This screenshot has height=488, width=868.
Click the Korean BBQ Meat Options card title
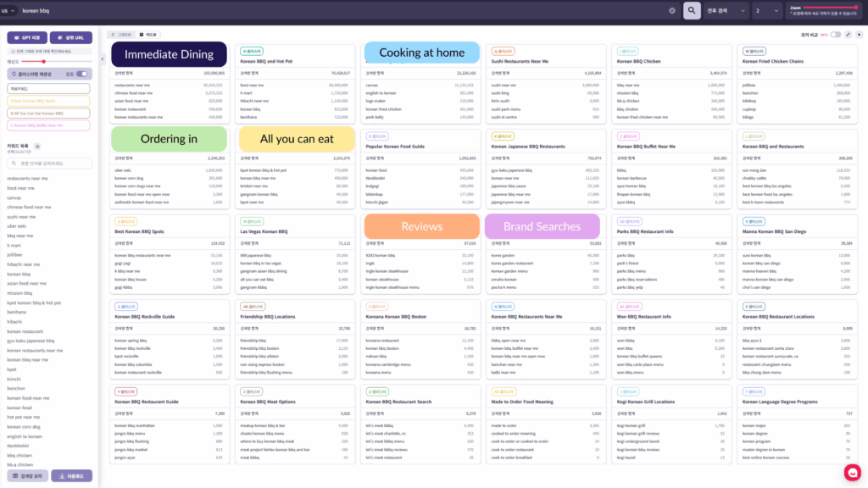pyautogui.click(x=267, y=402)
